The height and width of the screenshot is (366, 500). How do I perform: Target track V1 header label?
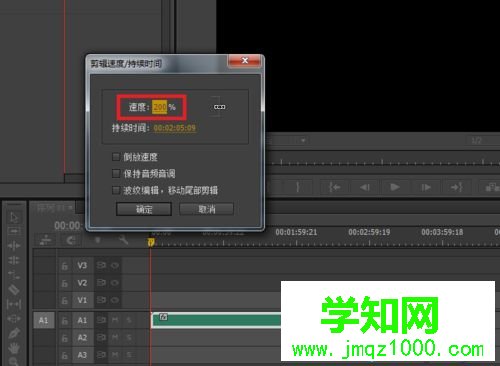[82, 300]
